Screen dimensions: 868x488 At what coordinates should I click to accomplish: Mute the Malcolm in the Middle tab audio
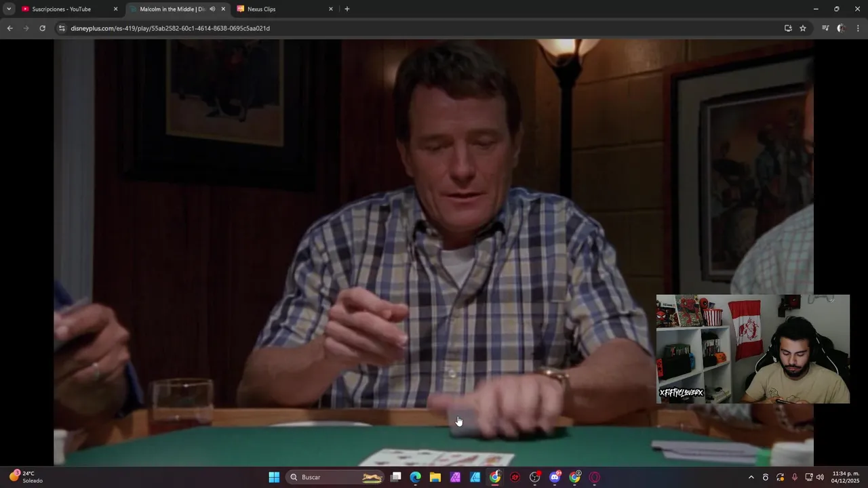coord(212,9)
